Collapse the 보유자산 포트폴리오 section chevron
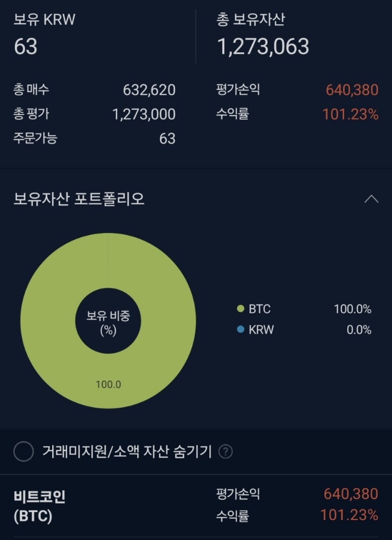The width and height of the screenshot is (392, 540). coord(371,199)
